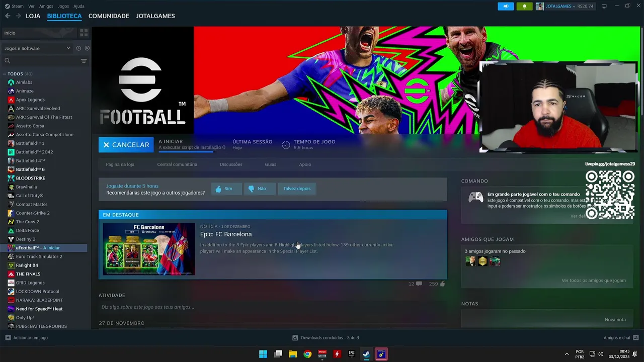Show hidden system tray icons
The height and width of the screenshot is (362, 644).
tap(567, 354)
